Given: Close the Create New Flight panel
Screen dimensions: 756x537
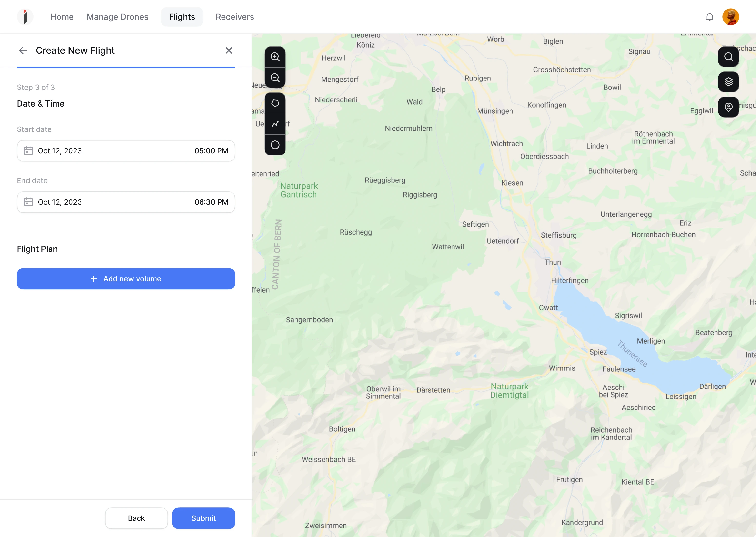Looking at the screenshot, I should [x=229, y=50].
